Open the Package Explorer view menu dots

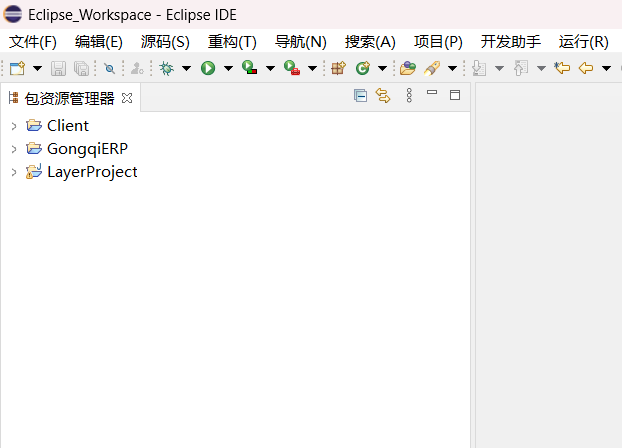[409, 95]
